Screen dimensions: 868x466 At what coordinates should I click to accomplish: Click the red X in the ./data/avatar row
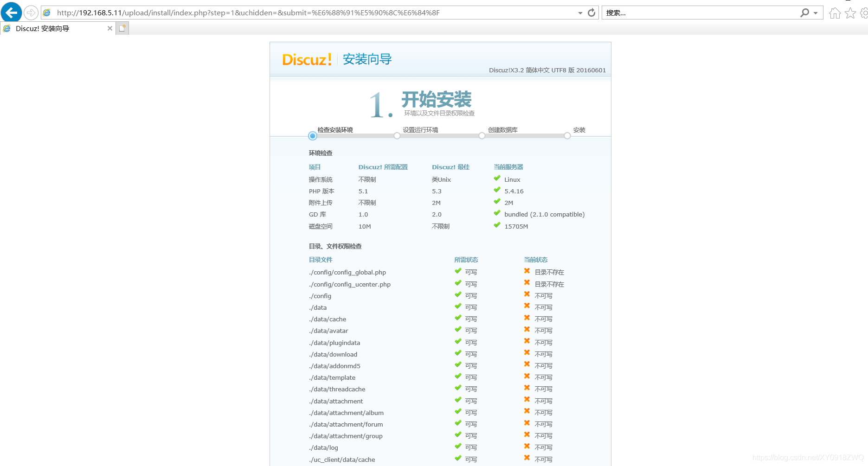tap(527, 330)
